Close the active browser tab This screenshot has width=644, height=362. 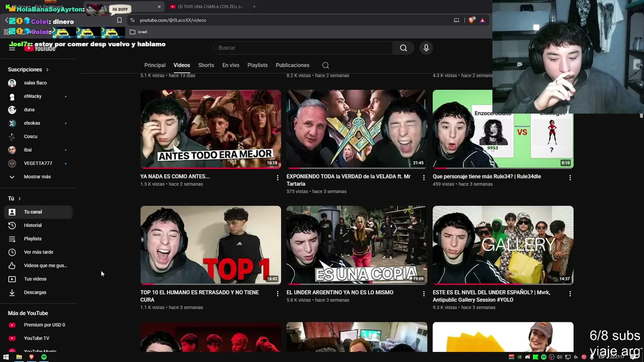coord(159,7)
